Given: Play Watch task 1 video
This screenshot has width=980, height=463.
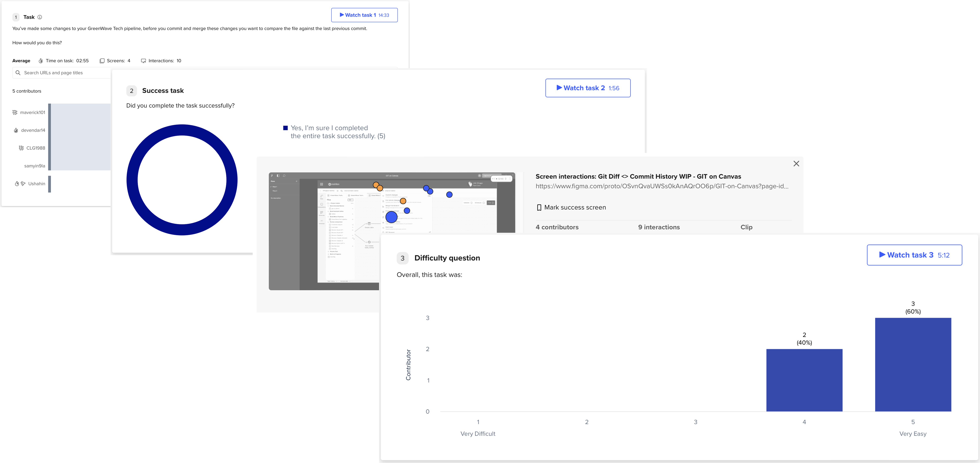Looking at the screenshot, I should click(x=364, y=15).
